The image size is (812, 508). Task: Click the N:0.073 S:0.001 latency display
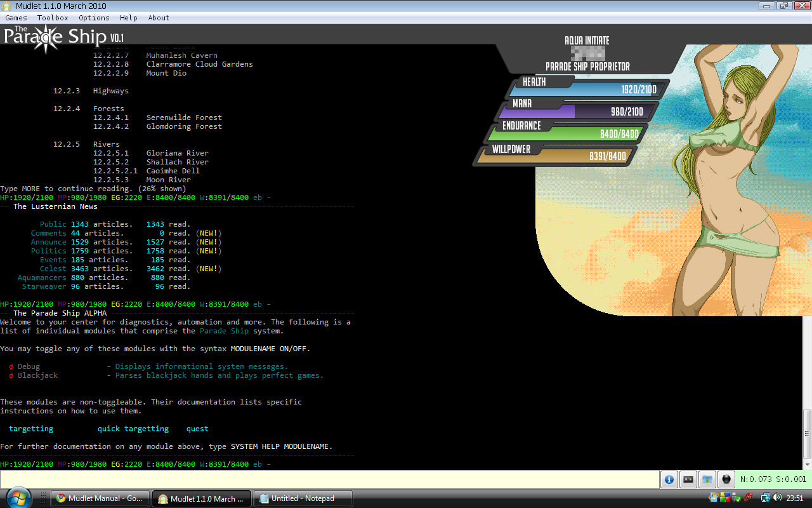click(773, 479)
